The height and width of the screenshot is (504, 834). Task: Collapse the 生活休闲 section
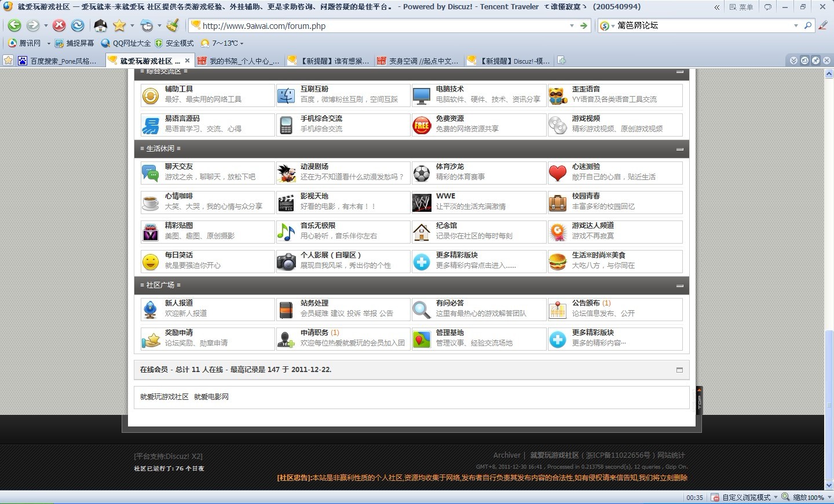(x=679, y=149)
